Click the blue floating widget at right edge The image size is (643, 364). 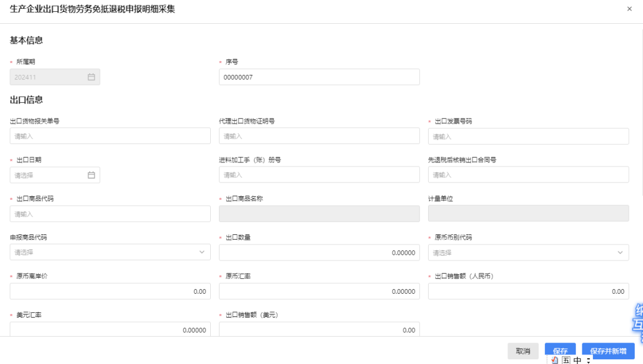(638, 322)
